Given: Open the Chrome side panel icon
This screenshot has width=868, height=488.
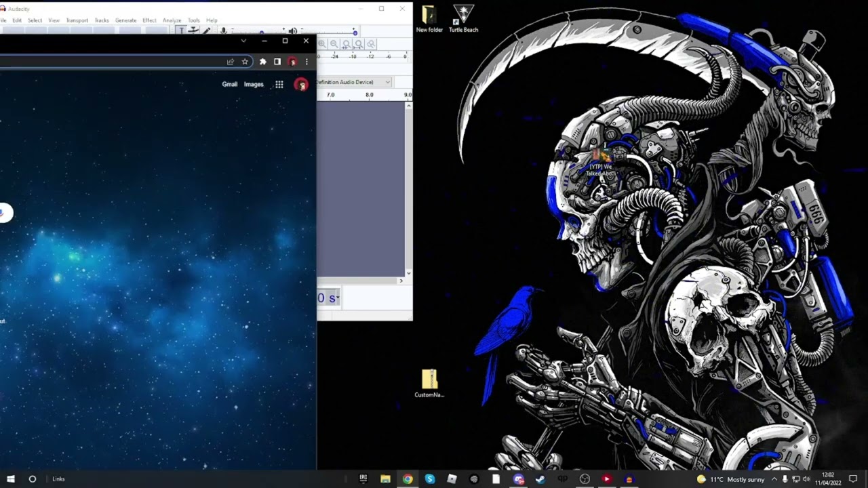Looking at the screenshot, I should pos(277,62).
